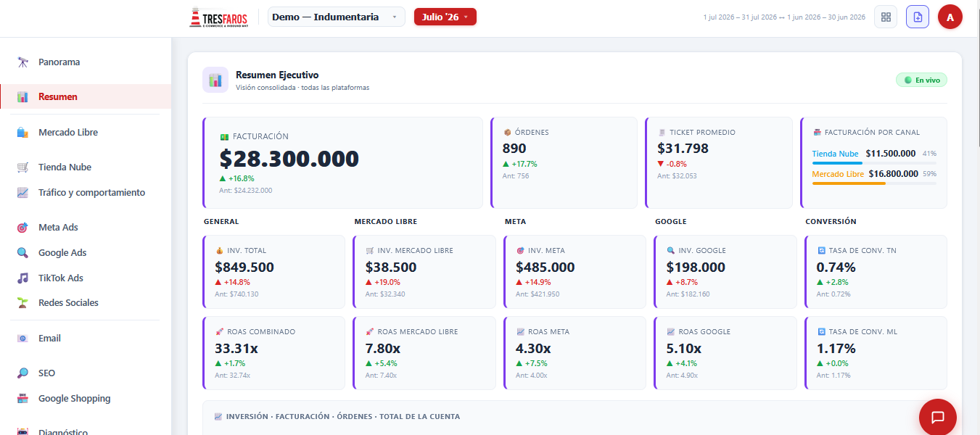Screen dimensions: 980x435
Task: Click the TikTok Ads music note icon
Action: click(x=23, y=278)
